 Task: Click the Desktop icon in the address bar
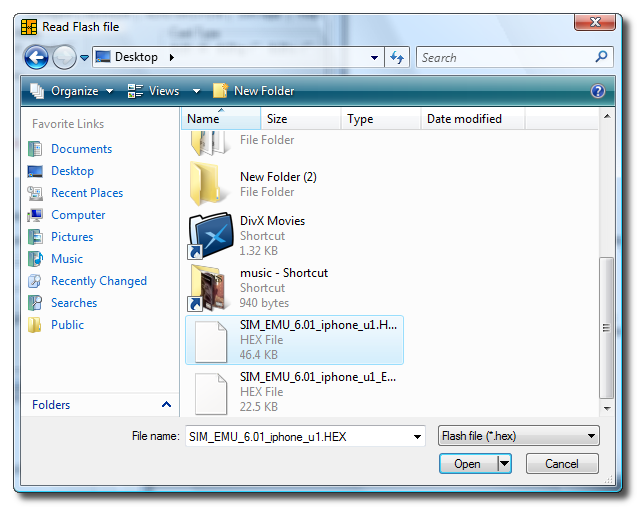click(x=103, y=57)
